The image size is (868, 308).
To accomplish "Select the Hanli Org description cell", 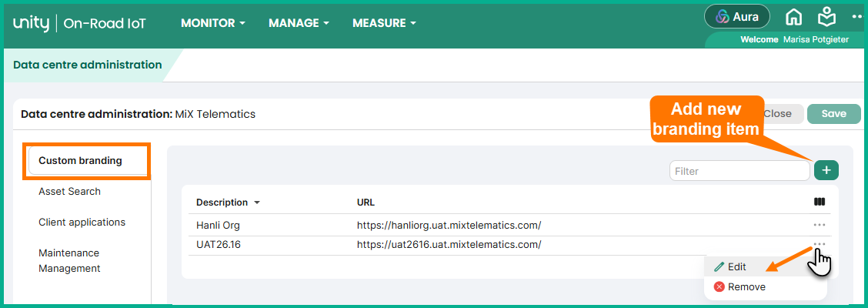I will pyautogui.click(x=218, y=226).
